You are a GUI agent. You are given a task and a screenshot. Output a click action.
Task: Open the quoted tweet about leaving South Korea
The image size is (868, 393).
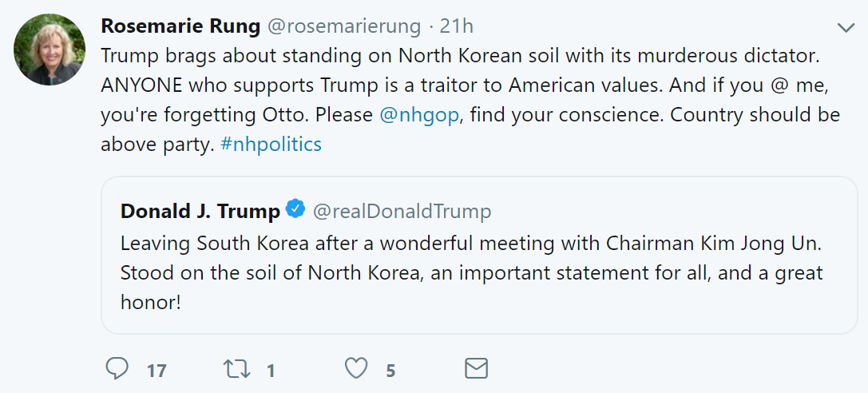pos(479,254)
